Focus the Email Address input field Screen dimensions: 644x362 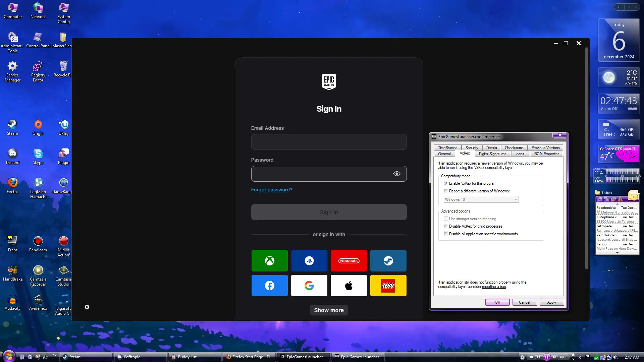[329, 142]
